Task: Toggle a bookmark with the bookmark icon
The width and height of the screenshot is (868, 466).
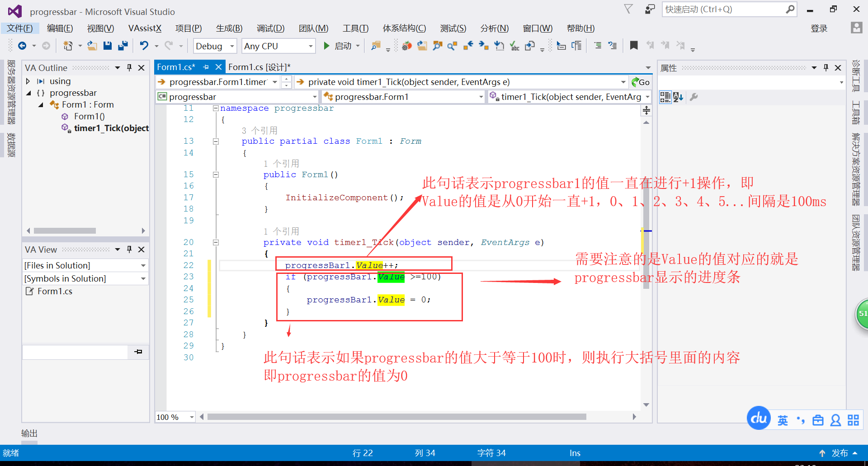Action: (634, 46)
